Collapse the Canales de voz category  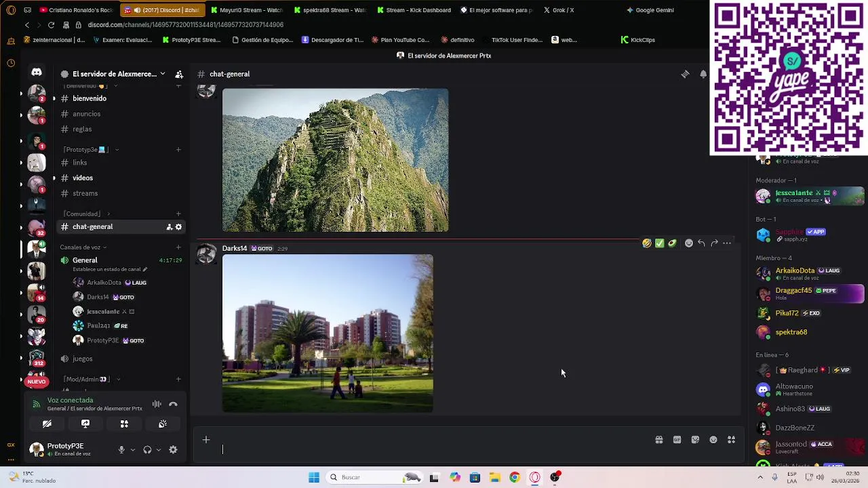point(83,247)
